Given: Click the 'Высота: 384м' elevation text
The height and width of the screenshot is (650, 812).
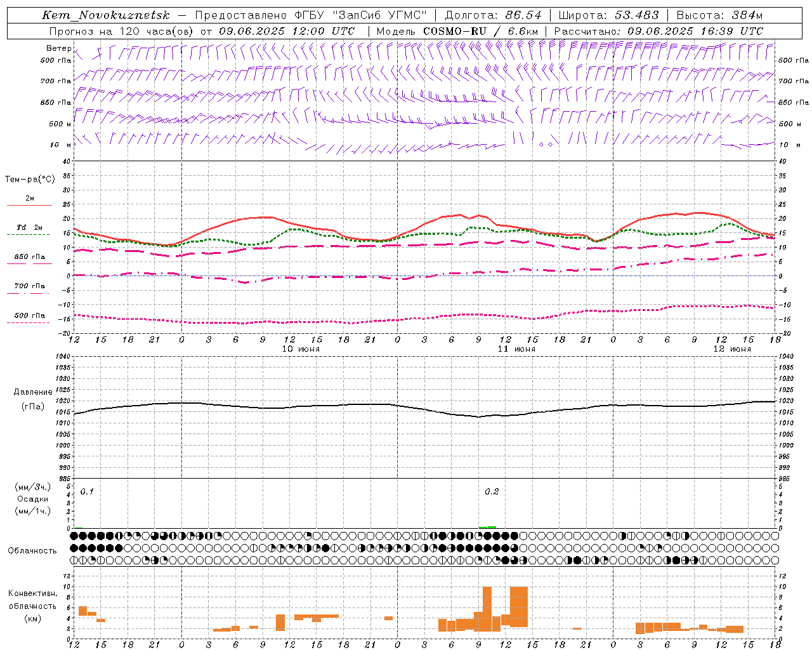Looking at the screenshot, I should click(x=720, y=15).
